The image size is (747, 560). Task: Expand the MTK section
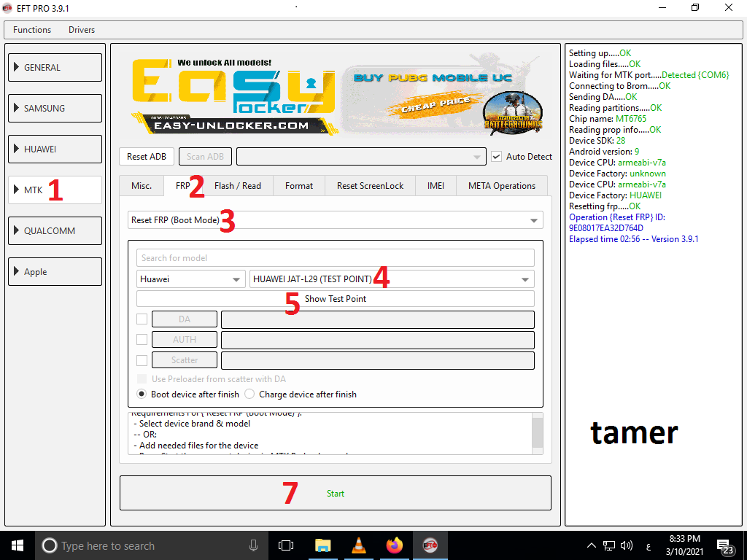tap(55, 190)
